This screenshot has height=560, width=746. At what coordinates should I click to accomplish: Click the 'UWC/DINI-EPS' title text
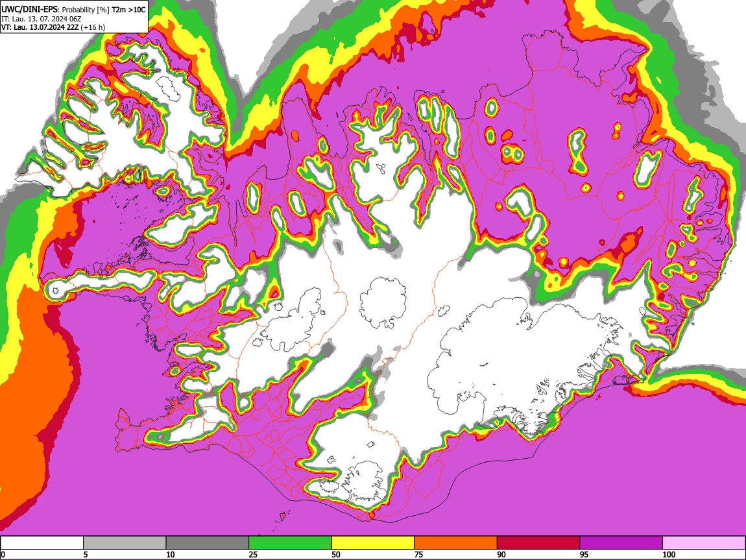click(29, 9)
